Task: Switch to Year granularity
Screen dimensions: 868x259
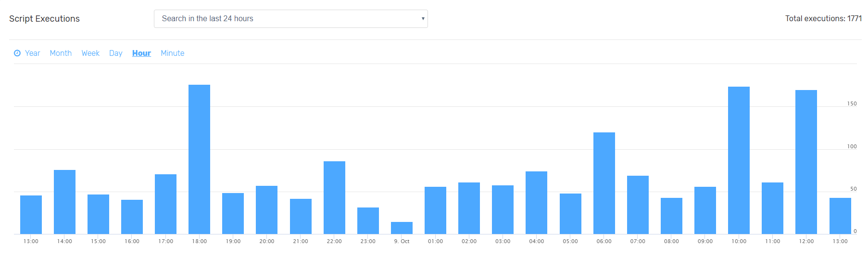Action: click(32, 53)
